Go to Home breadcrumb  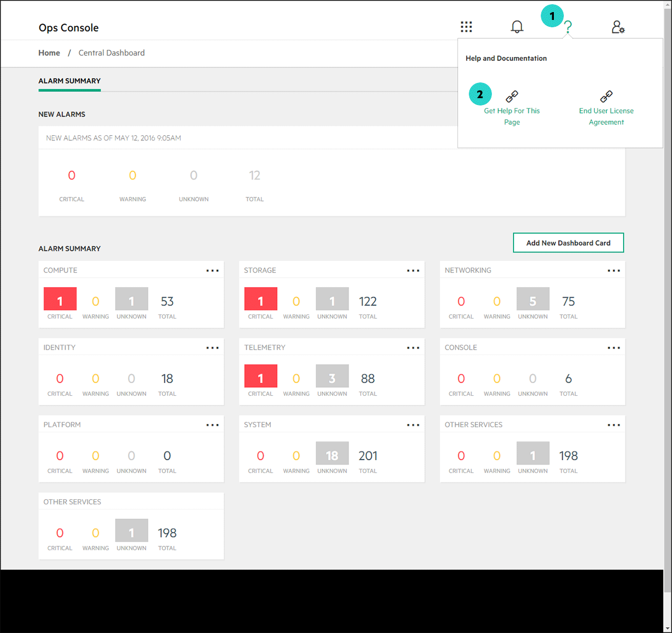[49, 53]
